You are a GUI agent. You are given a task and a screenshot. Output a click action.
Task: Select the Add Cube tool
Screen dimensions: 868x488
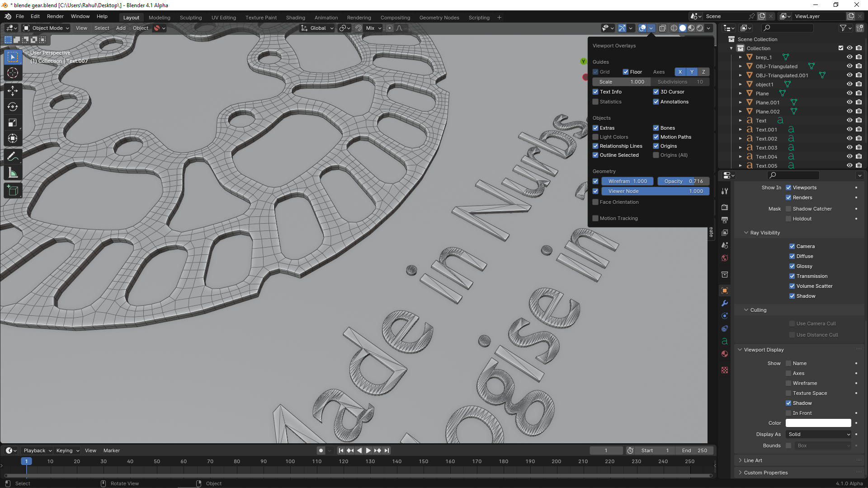(13, 191)
